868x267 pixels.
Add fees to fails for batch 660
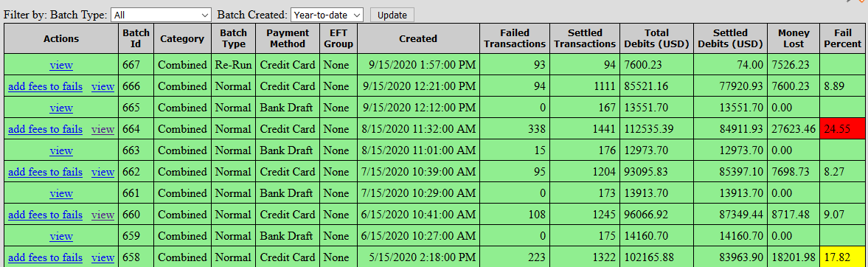(x=46, y=215)
